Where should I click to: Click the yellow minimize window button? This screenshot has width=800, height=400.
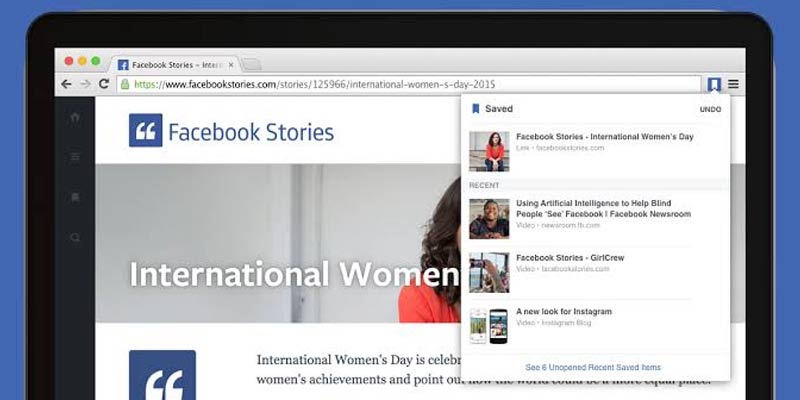82,61
